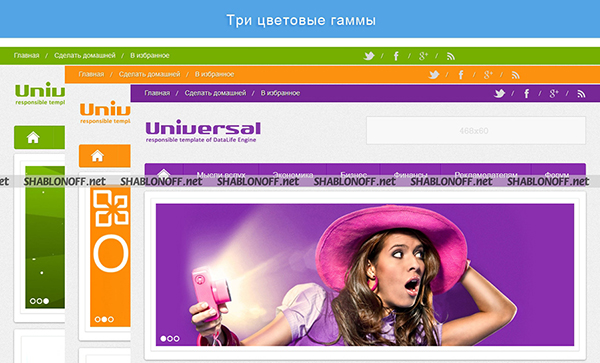Click the orange home icon button

pos(98,156)
